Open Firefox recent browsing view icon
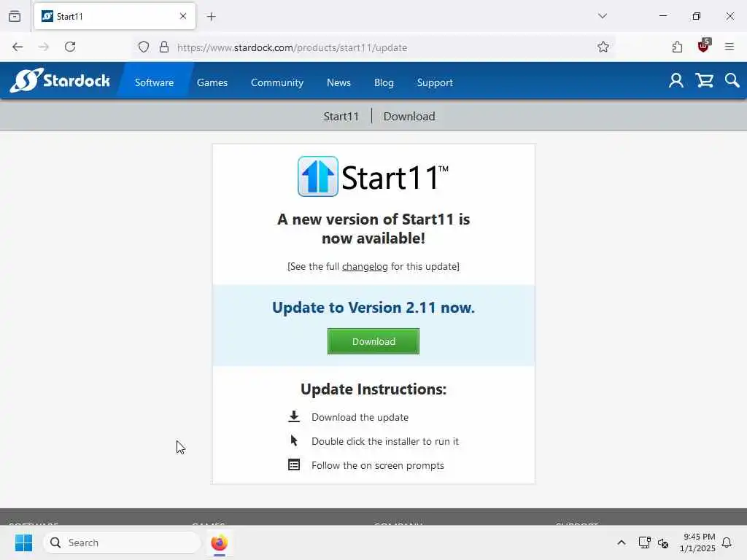Image resolution: width=747 pixels, height=560 pixels. click(15, 16)
